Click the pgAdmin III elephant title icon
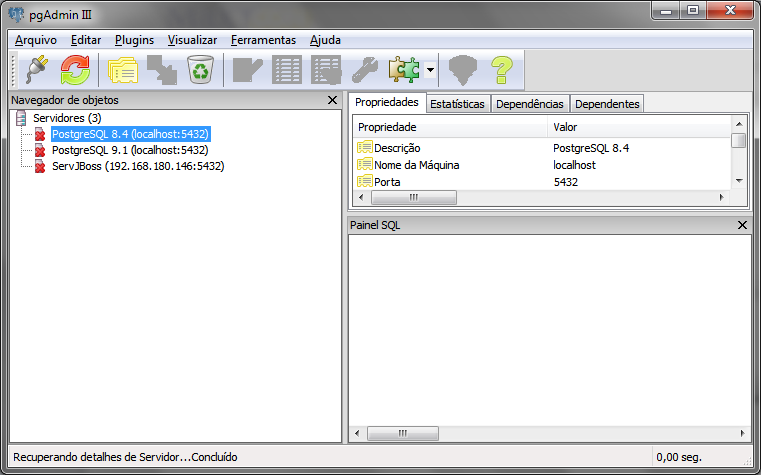Viewport: 761px width, 475px height. pos(16,15)
